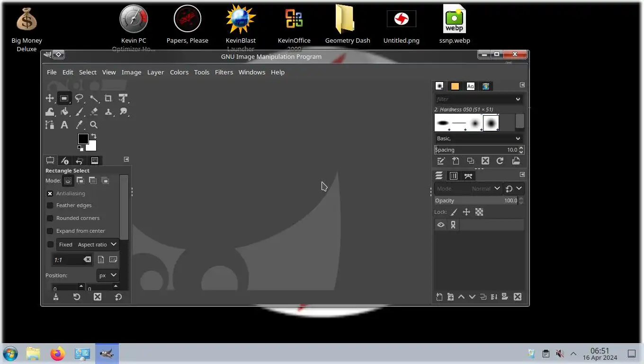The height and width of the screenshot is (364, 644).
Task: Select the Crop tool
Action: [108, 99]
